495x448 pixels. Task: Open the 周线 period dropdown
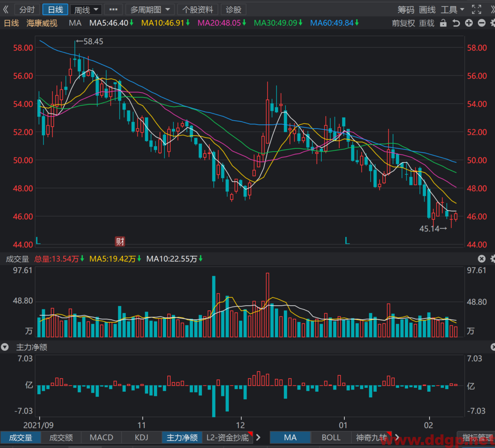pos(86,10)
